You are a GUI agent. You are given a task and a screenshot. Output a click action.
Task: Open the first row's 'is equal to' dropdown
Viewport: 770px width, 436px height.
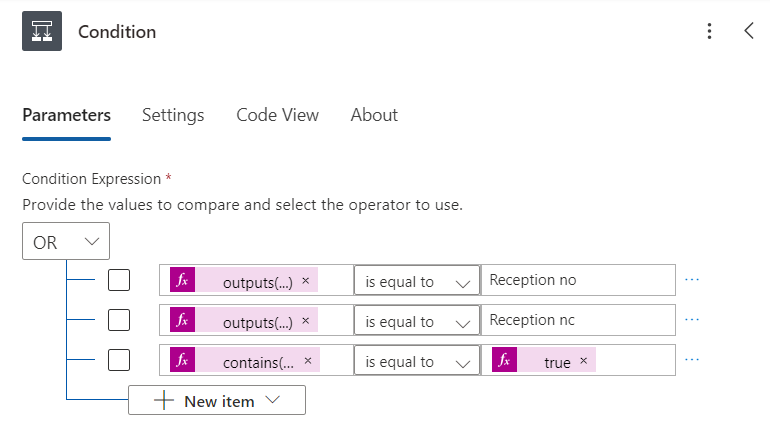point(416,281)
